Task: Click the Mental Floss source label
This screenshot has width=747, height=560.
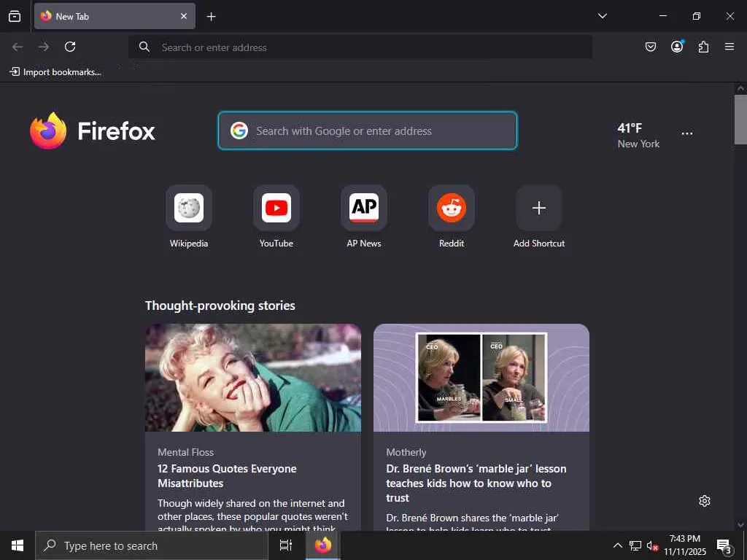Action: tap(186, 452)
